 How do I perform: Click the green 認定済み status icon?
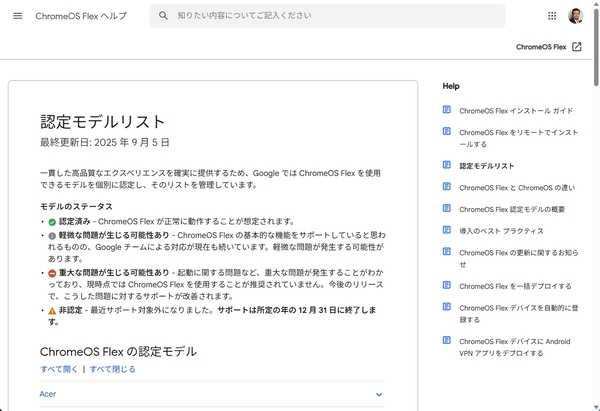[52, 222]
